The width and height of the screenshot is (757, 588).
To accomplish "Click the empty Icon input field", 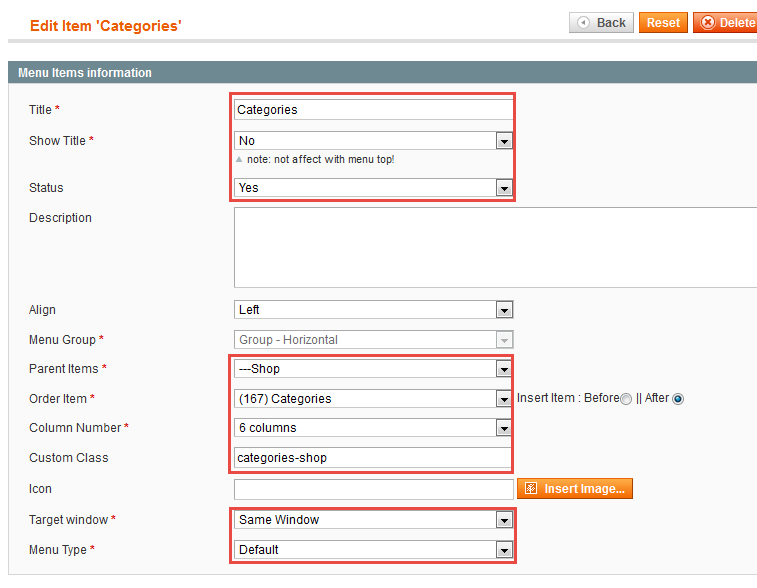I will [x=373, y=489].
